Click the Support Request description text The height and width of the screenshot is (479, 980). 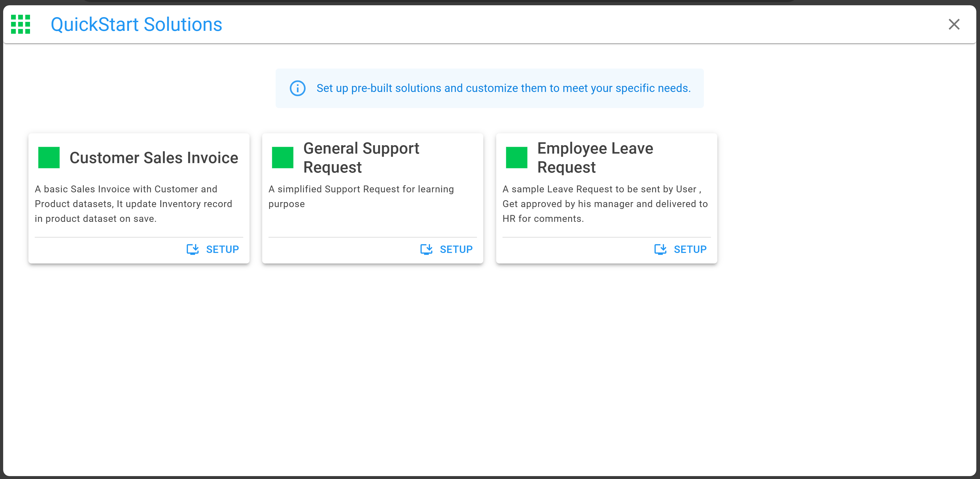click(x=361, y=197)
